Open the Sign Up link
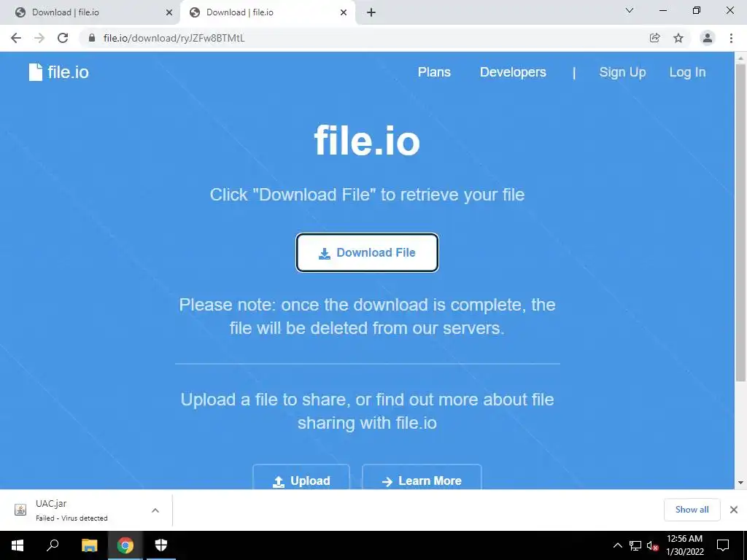Screen dimensions: 747x560 [622, 72]
